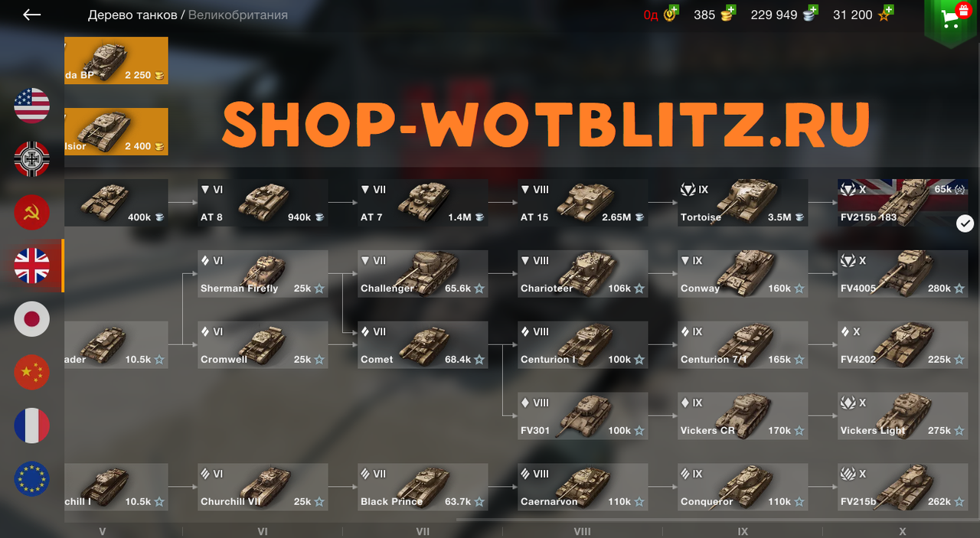Select the USA nation flag
Screen dimensions: 980x538
click(31, 106)
